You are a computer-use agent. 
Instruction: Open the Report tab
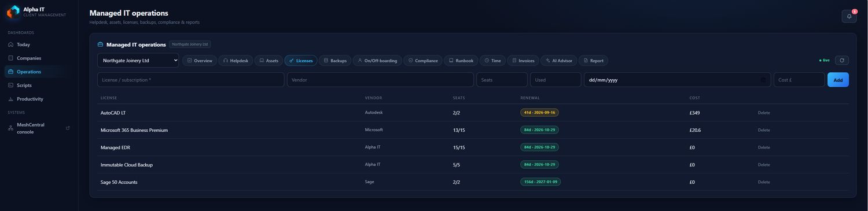point(593,60)
